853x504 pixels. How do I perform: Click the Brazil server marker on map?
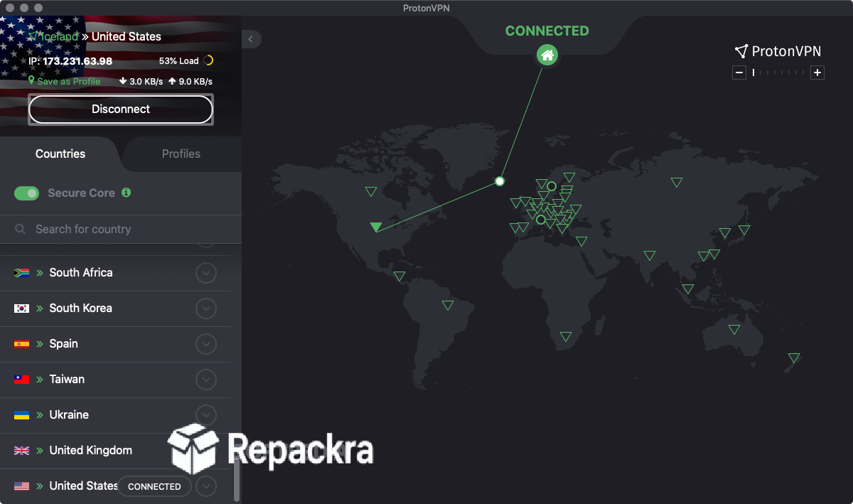coord(448,305)
